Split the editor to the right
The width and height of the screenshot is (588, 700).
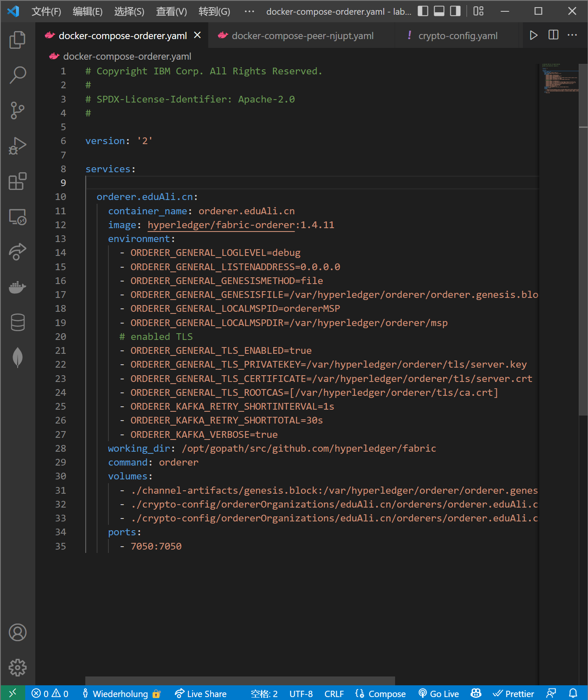click(x=554, y=35)
